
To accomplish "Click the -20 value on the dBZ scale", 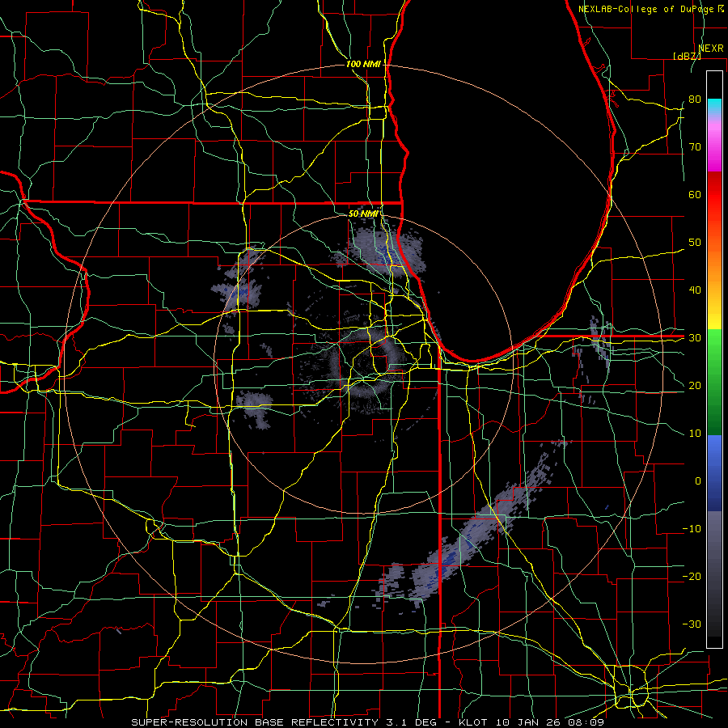I will pos(692,576).
